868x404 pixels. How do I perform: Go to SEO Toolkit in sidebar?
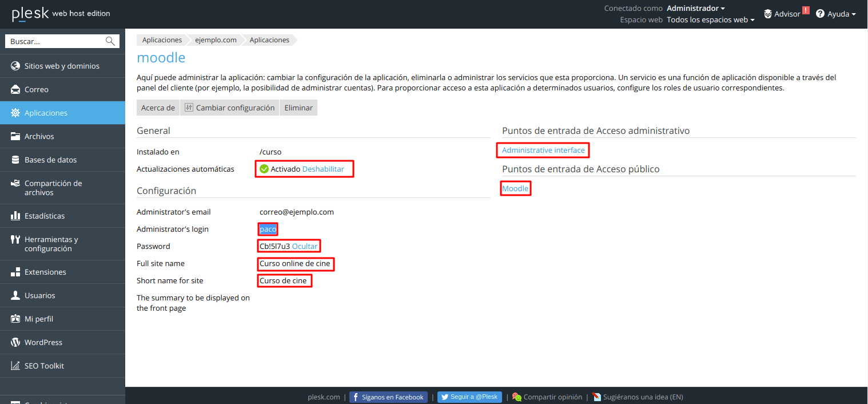click(x=62, y=366)
